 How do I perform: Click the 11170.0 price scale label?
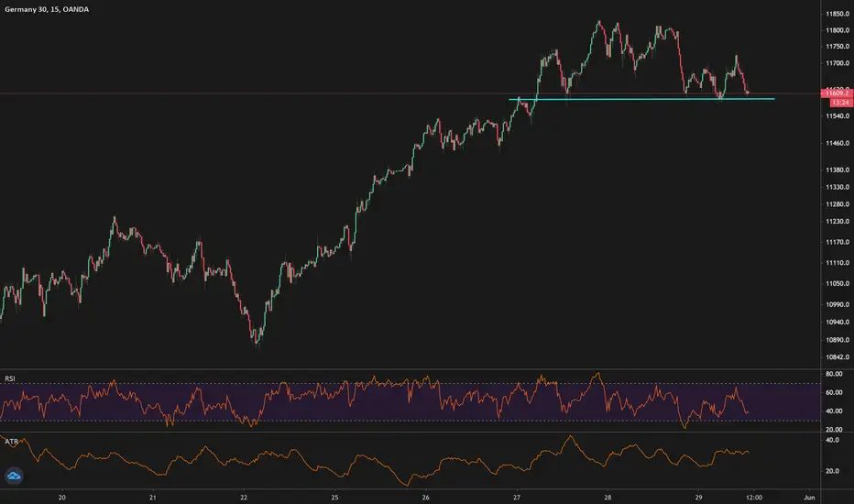pos(838,242)
